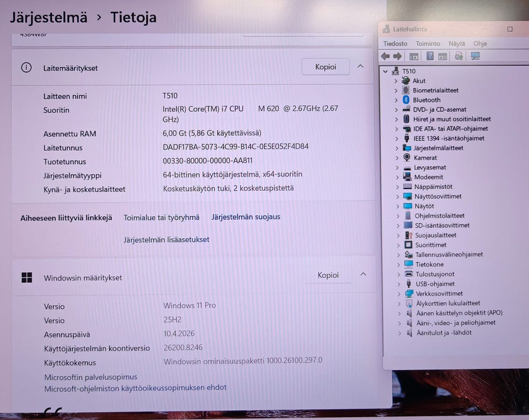
Task: Select the Biometrialaitteet fingerprint icon
Action: 406,90
